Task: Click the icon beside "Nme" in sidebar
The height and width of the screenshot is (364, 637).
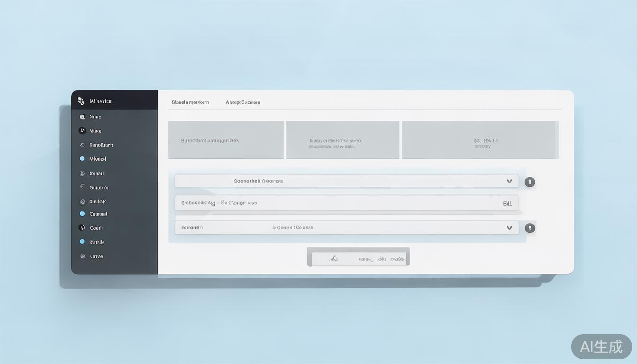Action: 82,117
